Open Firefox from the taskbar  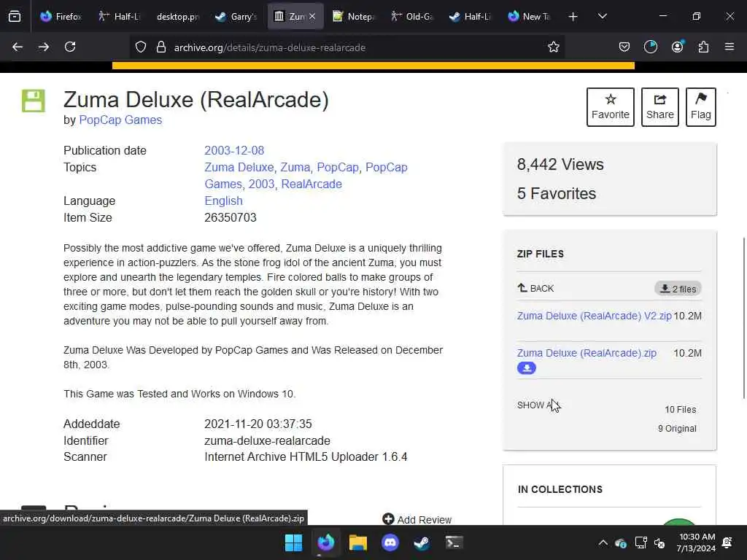(x=326, y=542)
